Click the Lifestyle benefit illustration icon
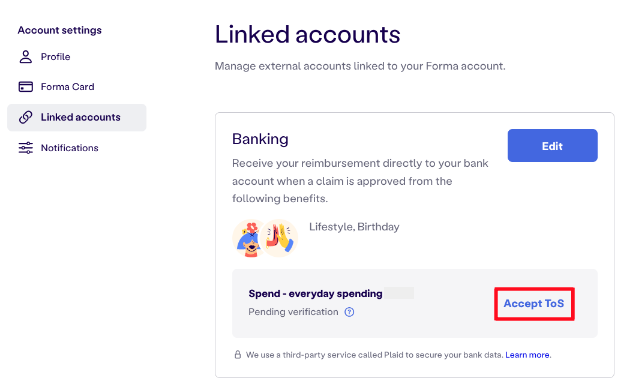Viewport: 621px width, 384px height. coord(249,238)
